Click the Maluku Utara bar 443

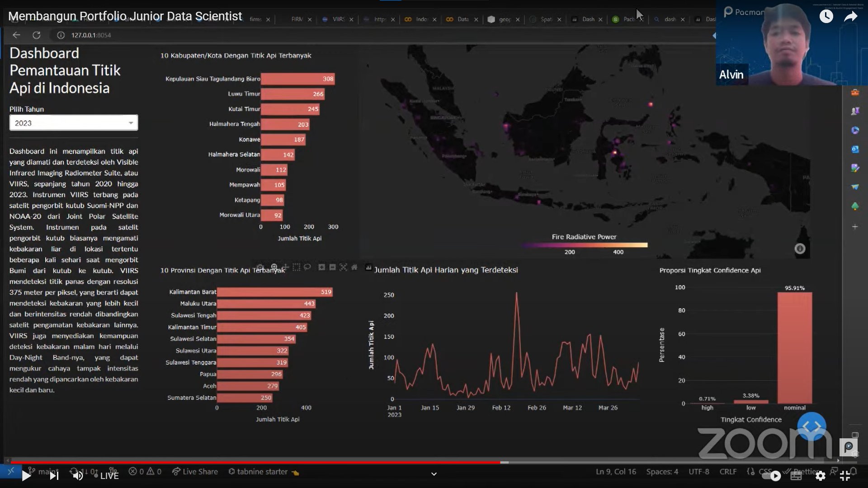pos(266,304)
